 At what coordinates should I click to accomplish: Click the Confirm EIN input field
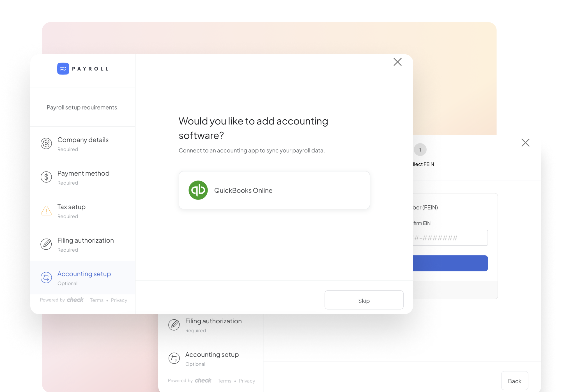[x=450, y=238]
